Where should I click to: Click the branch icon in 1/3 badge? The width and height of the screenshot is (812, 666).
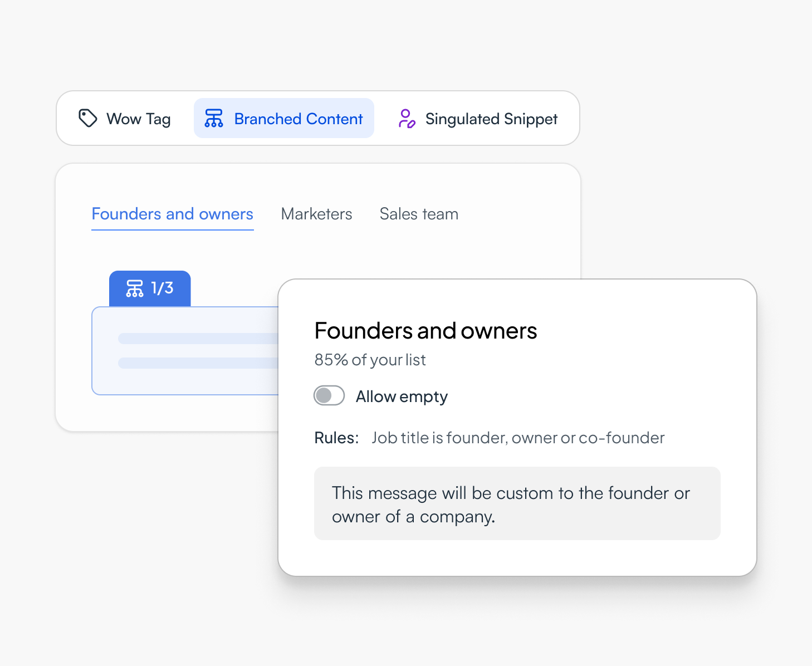click(x=135, y=288)
